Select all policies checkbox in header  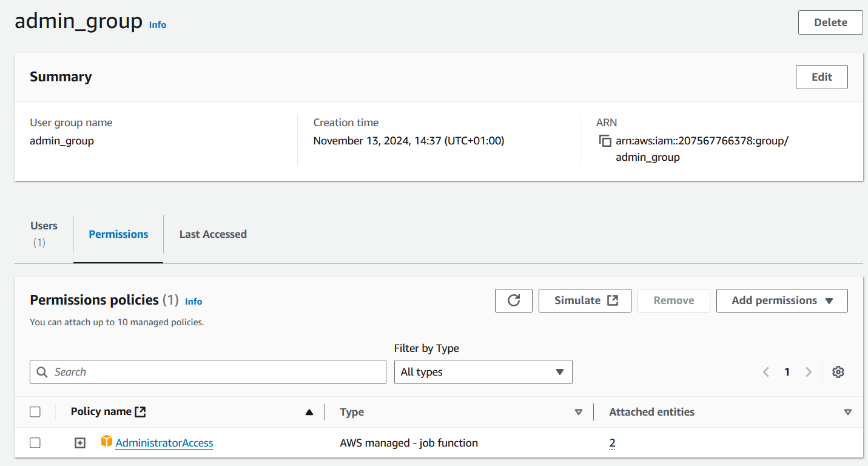[x=35, y=412]
